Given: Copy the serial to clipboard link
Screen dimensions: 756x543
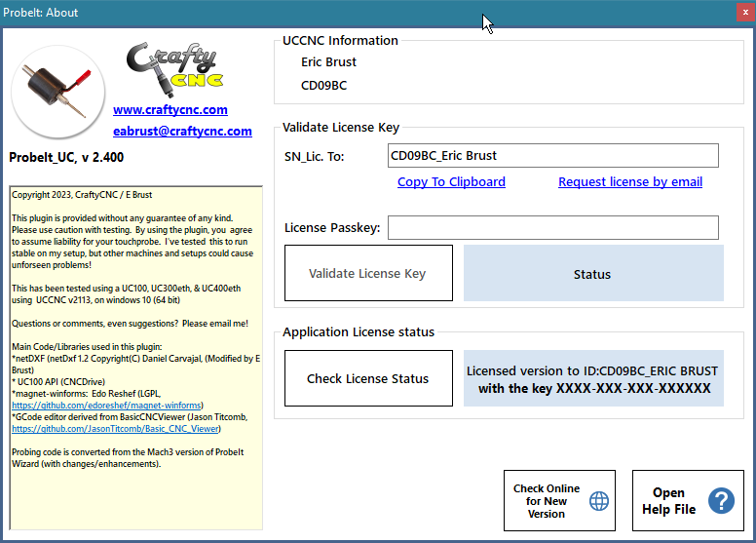Looking at the screenshot, I should pos(451,182).
